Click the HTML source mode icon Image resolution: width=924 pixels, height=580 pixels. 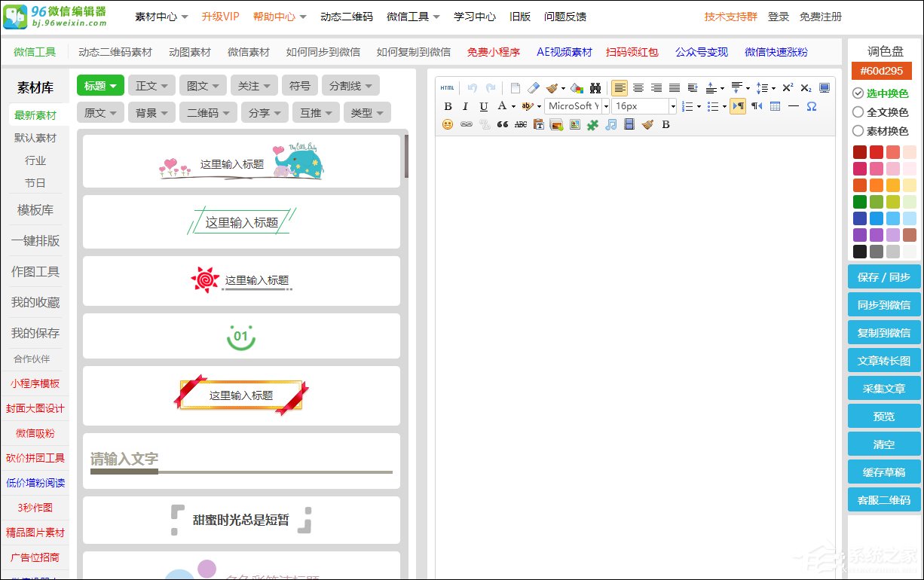448,88
